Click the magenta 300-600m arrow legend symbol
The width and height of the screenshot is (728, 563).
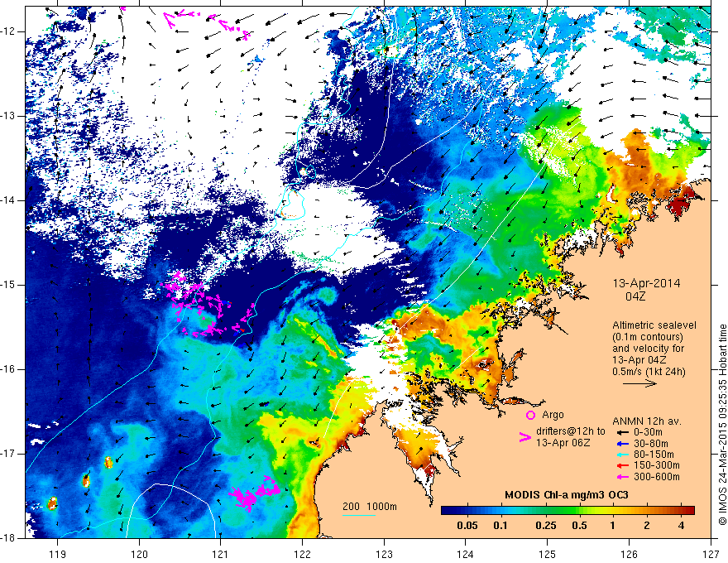click(622, 477)
